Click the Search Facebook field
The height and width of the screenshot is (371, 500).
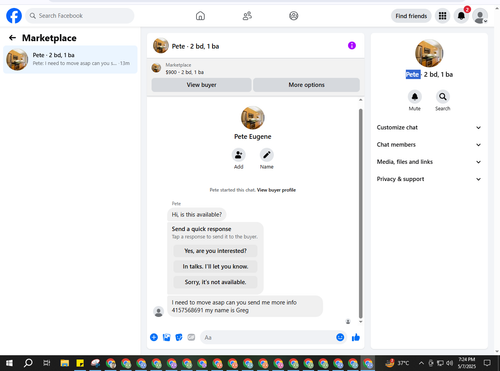(x=80, y=16)
